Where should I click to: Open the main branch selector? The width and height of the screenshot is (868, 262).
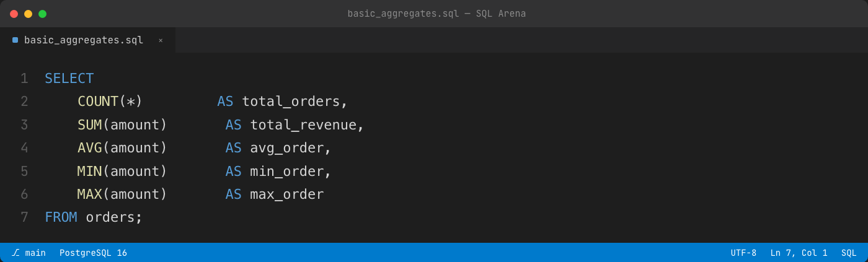(x=29, y=253)
